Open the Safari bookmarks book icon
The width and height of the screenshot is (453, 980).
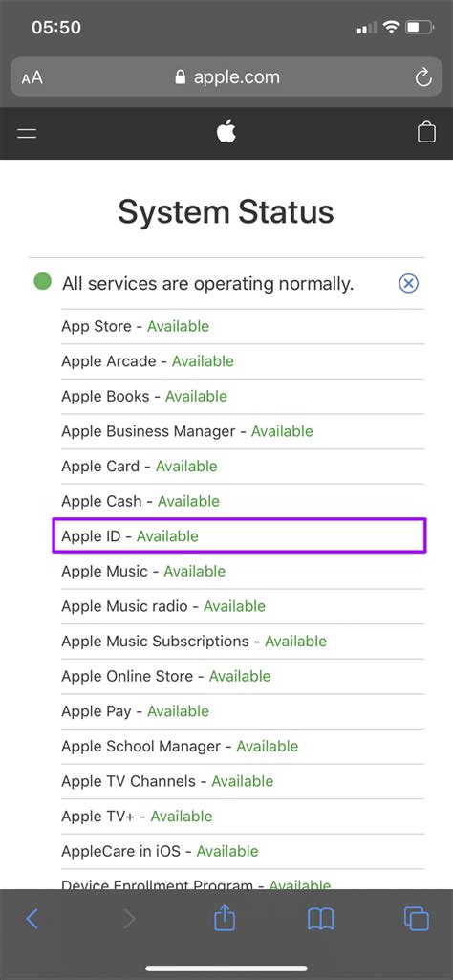320,919
